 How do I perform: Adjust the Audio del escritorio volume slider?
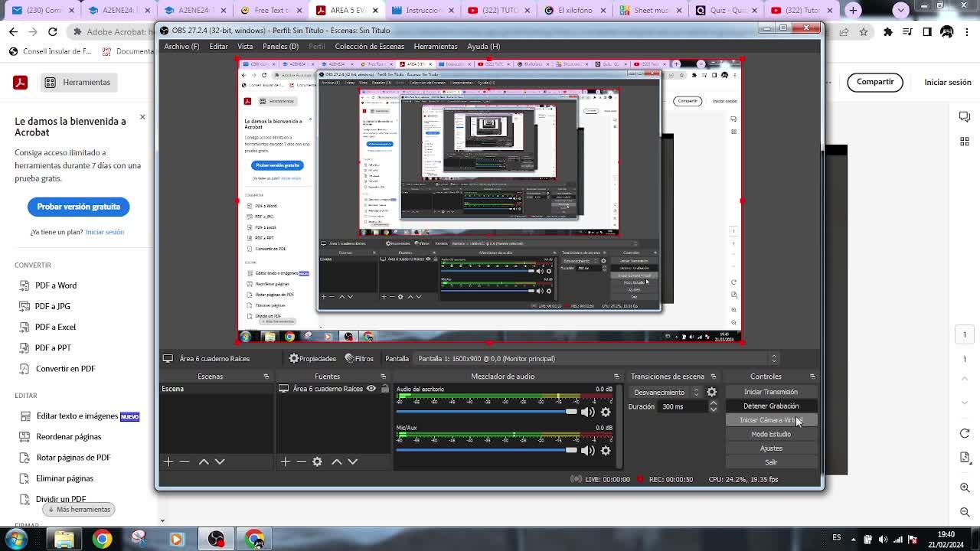[x=570, y=412]
